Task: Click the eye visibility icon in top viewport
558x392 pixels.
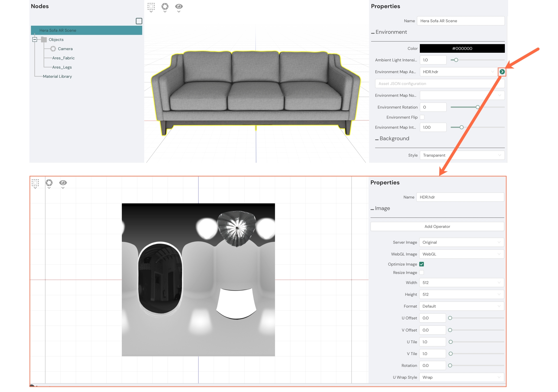Action: 179,6
